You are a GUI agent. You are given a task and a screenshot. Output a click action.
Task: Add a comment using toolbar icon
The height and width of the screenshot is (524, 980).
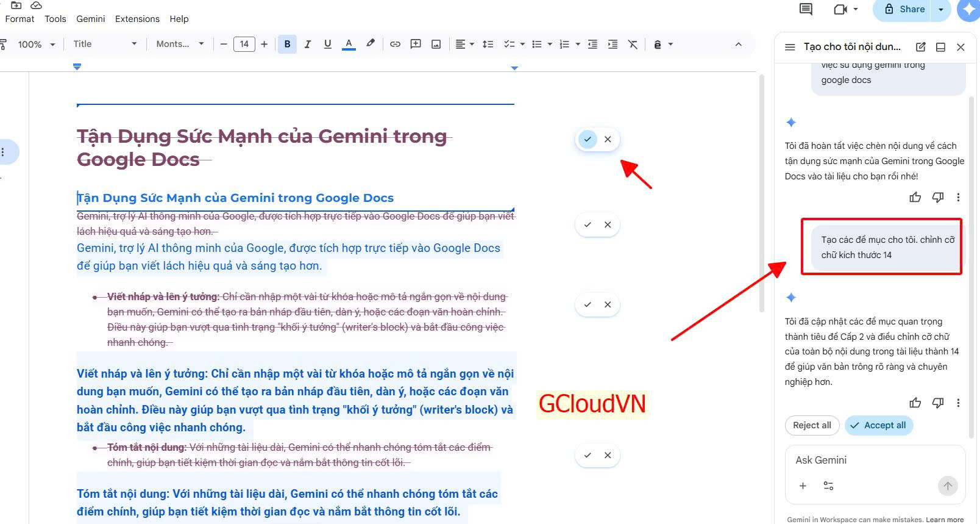416,44
